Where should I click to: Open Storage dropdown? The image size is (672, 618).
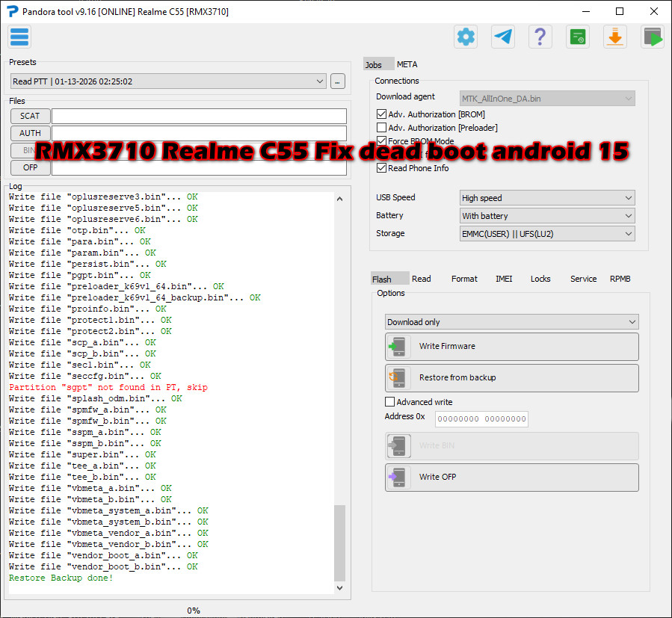pos(547,234)
